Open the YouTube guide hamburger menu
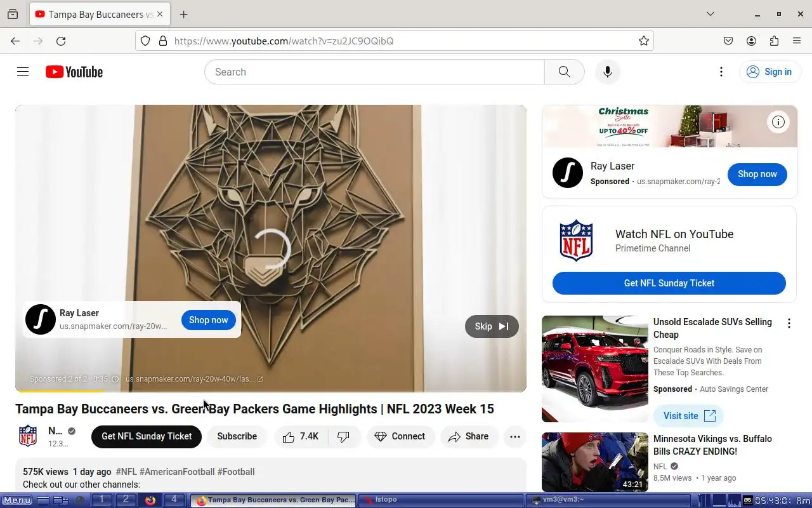The width and height of the screenshot is (812, 508). 23,72
